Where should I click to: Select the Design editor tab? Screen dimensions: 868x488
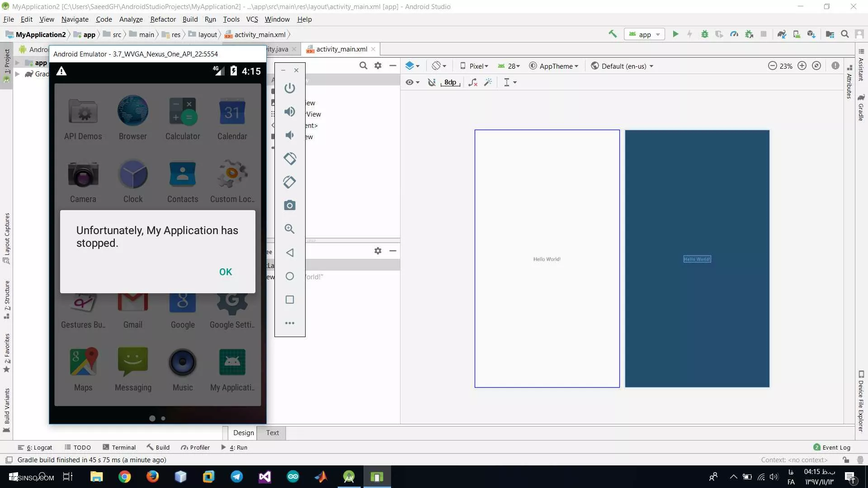(243, 432)
